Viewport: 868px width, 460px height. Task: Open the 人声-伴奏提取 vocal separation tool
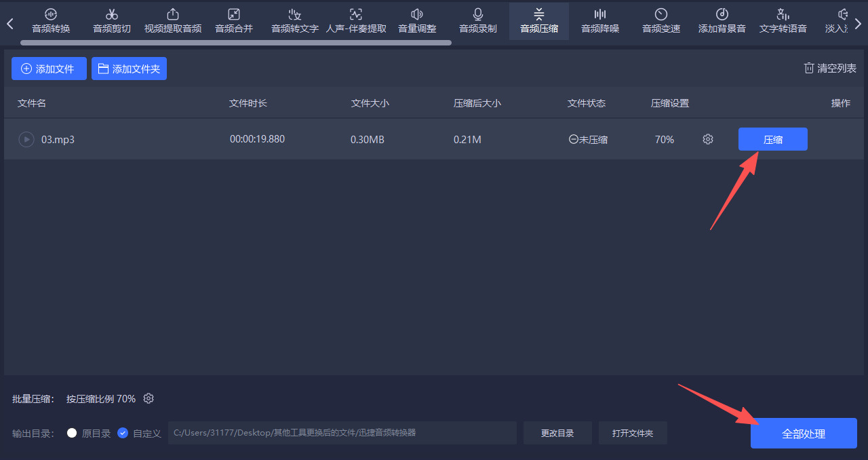coord(355,20)
